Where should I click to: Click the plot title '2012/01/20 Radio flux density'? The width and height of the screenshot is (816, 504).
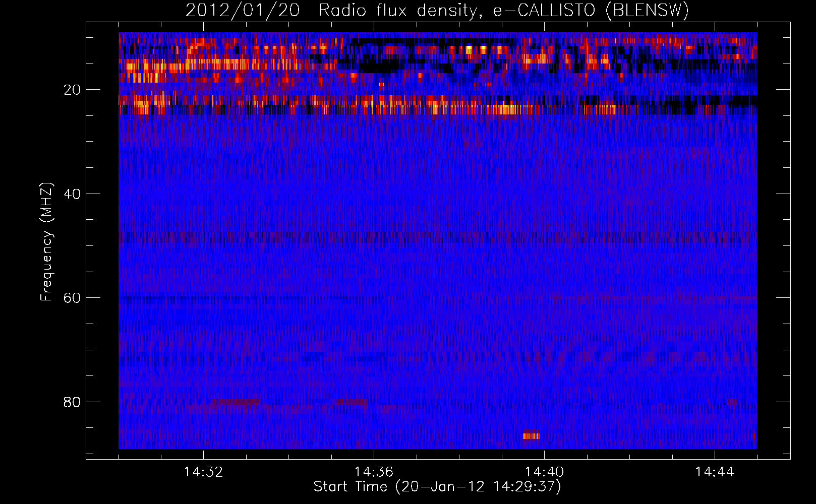(437, 10)
